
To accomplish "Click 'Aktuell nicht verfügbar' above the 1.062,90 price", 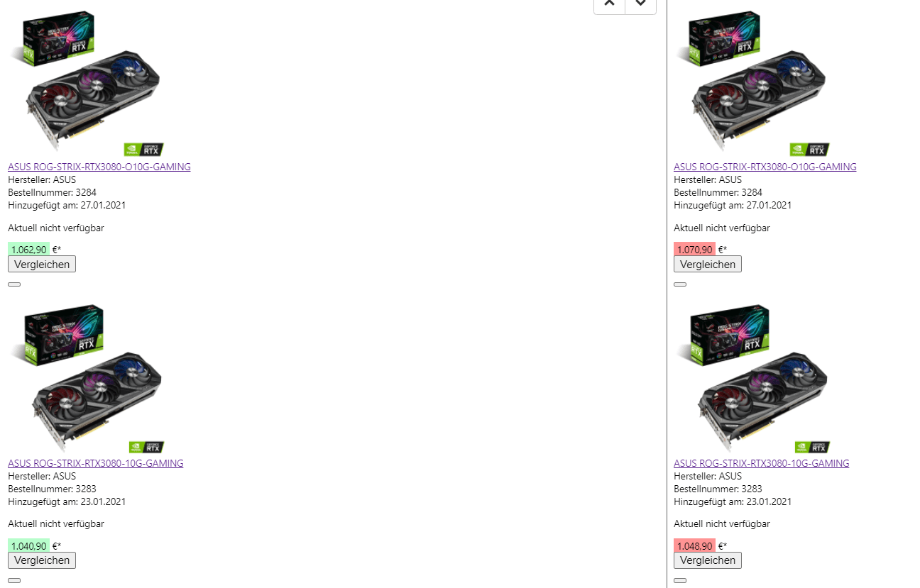I will pos(56,228).
